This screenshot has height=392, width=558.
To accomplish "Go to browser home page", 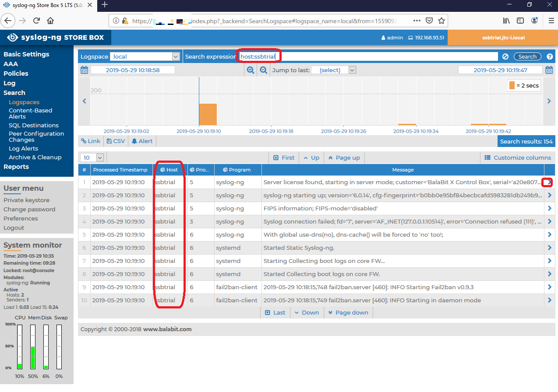I will pyautogui.click(x=50, y=21).
